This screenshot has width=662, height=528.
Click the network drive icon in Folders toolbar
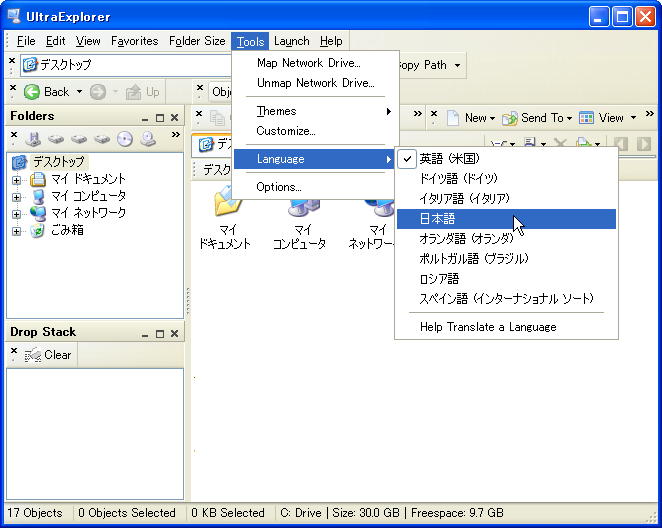coord(148,139)
